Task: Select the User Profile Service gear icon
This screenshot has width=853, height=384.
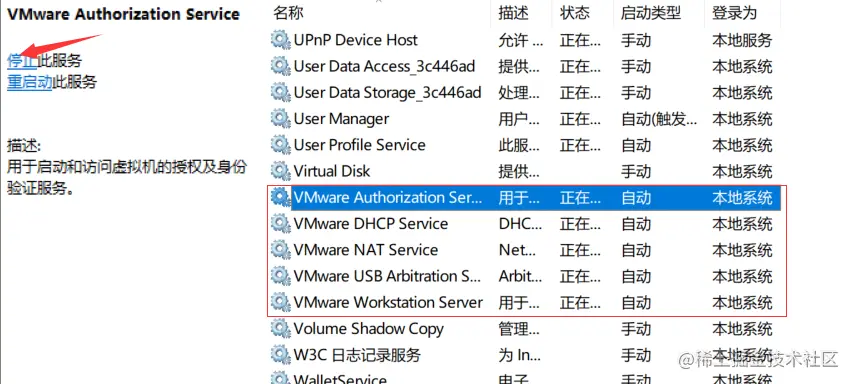Action: (x=280, y=145)
